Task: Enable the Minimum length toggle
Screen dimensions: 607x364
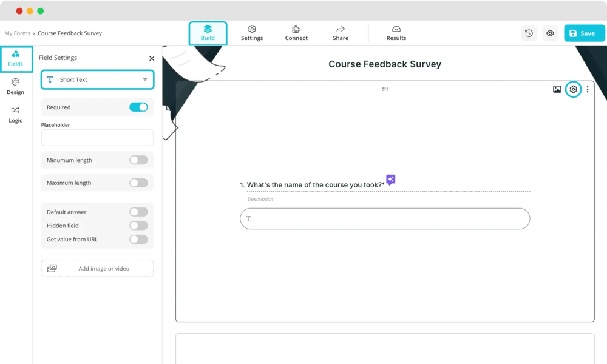Action: click(x=138, y=160)
